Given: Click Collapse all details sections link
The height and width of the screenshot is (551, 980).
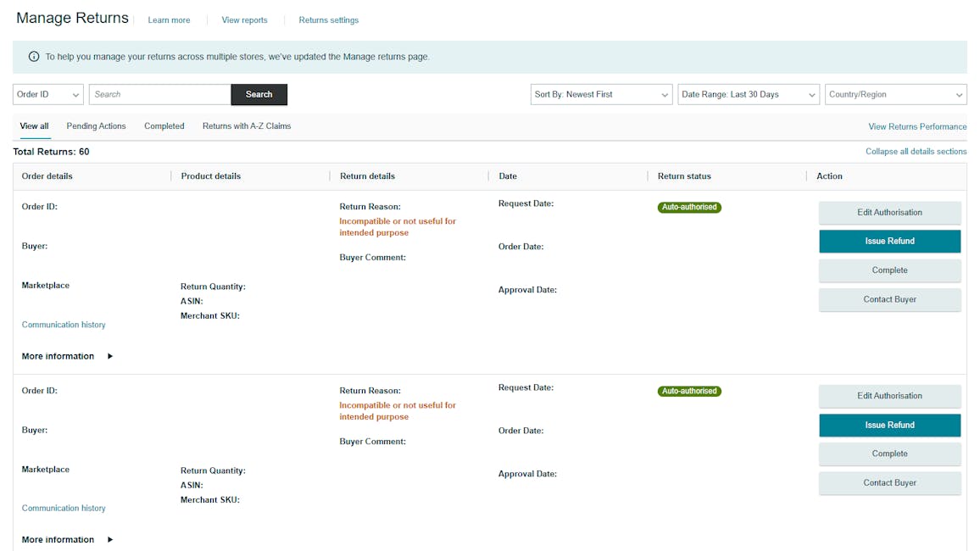Looking at the screenshot, I should (x=916, y=152).
